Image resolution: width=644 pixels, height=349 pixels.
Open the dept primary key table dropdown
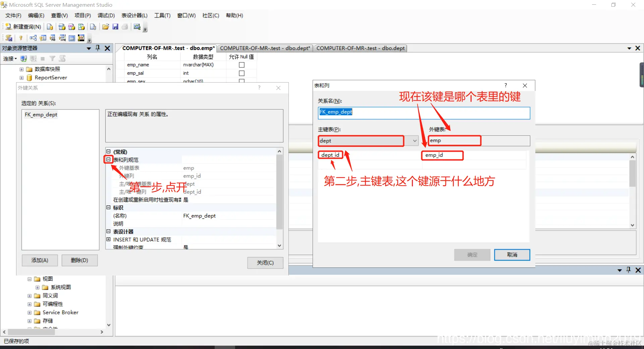click(x=414, y=141)
